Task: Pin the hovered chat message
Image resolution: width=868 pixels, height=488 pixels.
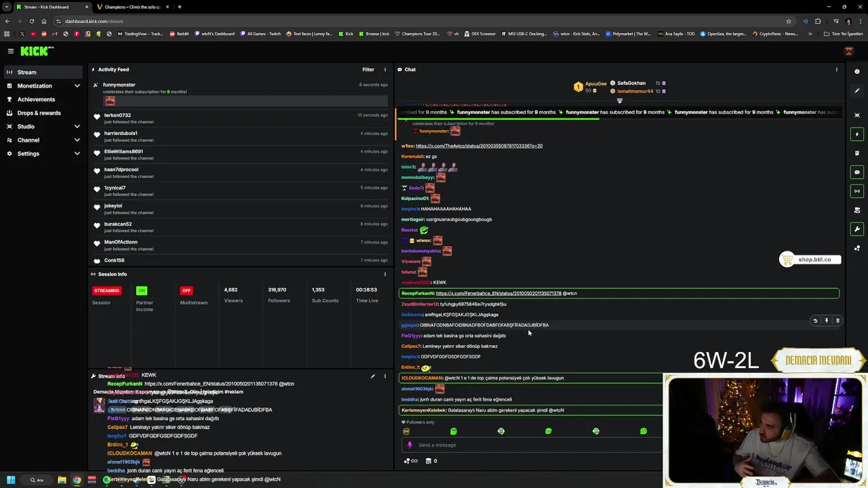Action: pos(826,321)
